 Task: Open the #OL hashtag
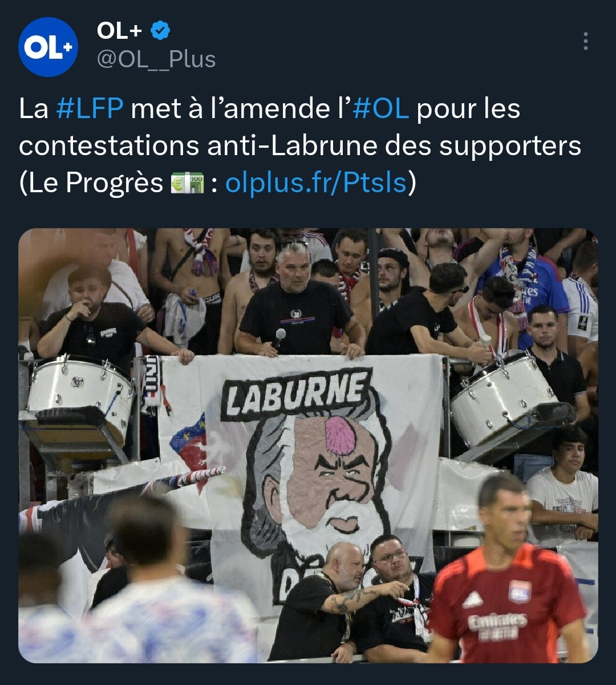click(381, 108)
